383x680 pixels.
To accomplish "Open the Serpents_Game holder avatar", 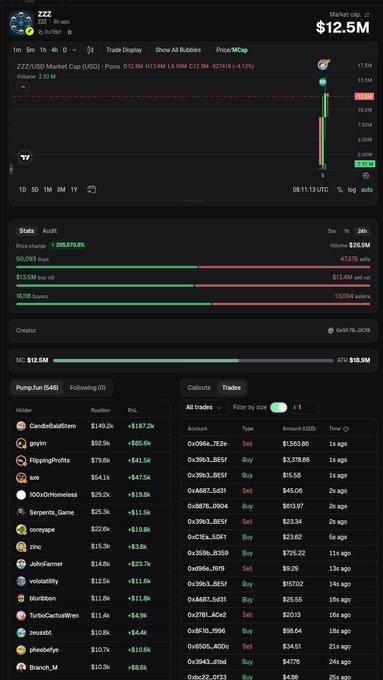I will (x=21, y=512).
